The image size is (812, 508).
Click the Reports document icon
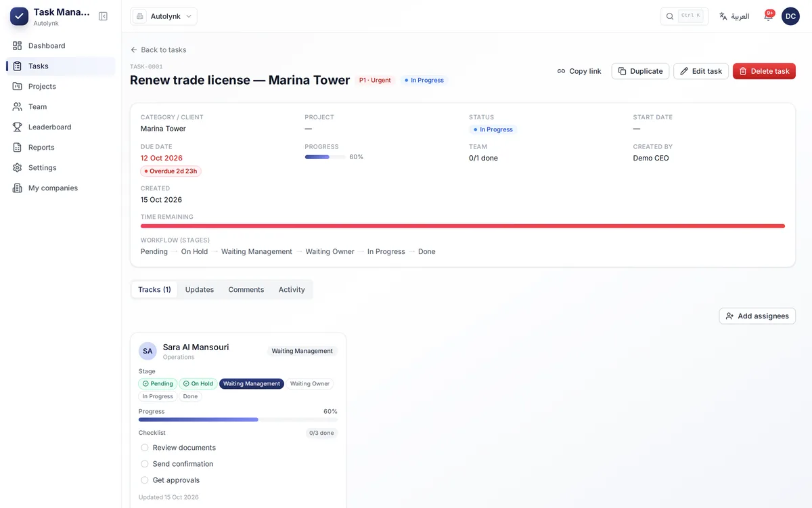pyautogui.click(x=18, y=148)
